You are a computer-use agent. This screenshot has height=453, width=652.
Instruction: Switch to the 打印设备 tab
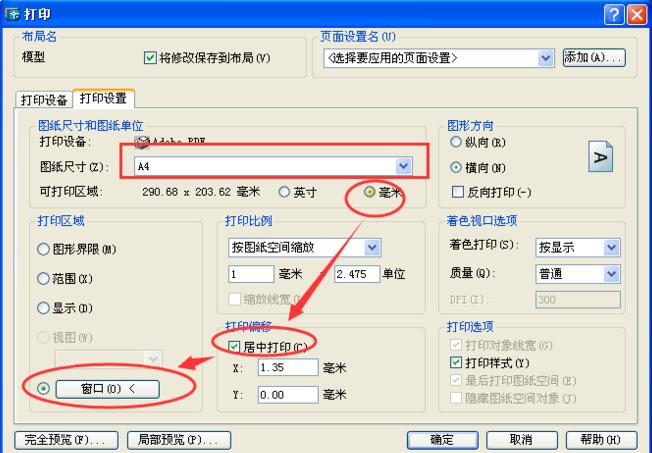[x=44, y=100]
